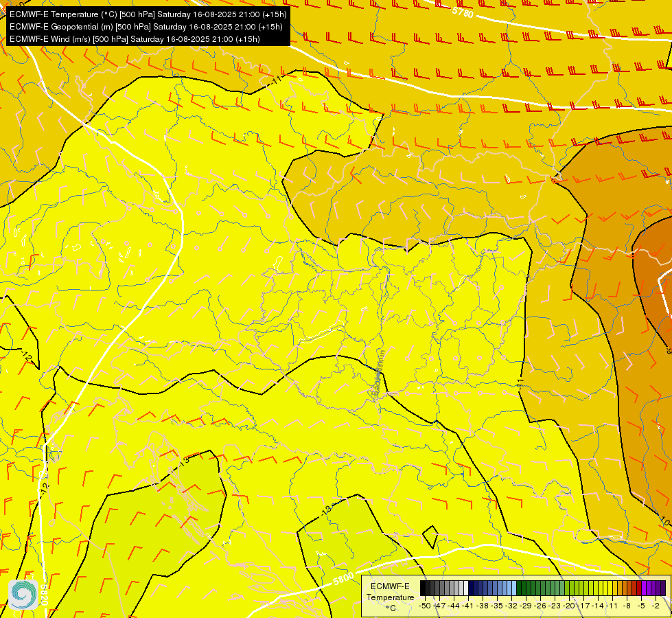Image resolution: width=672 pixels, height=618 pixels.
Task: Click the -17 value in the legend
Action: point(583,606)
